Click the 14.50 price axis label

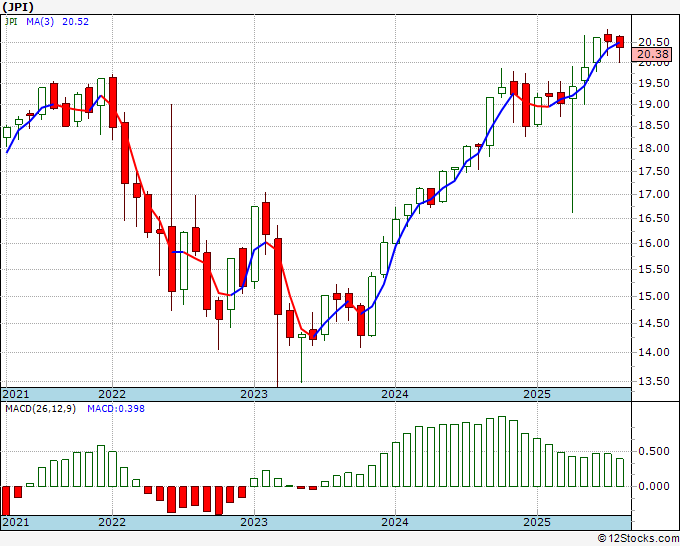click(654, 323)
